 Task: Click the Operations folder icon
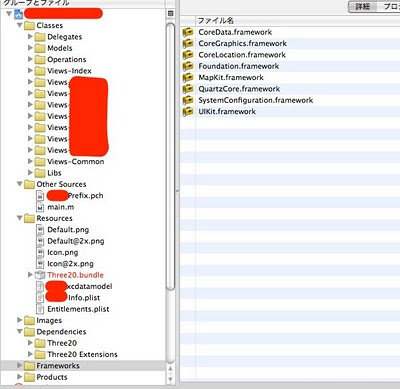[x=40, y=59]
